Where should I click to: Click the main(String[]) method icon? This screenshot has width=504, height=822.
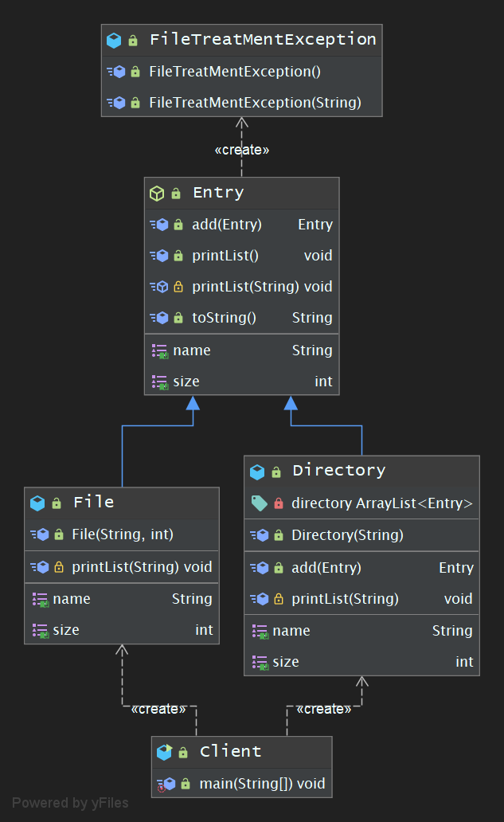[x=165, y=784]
